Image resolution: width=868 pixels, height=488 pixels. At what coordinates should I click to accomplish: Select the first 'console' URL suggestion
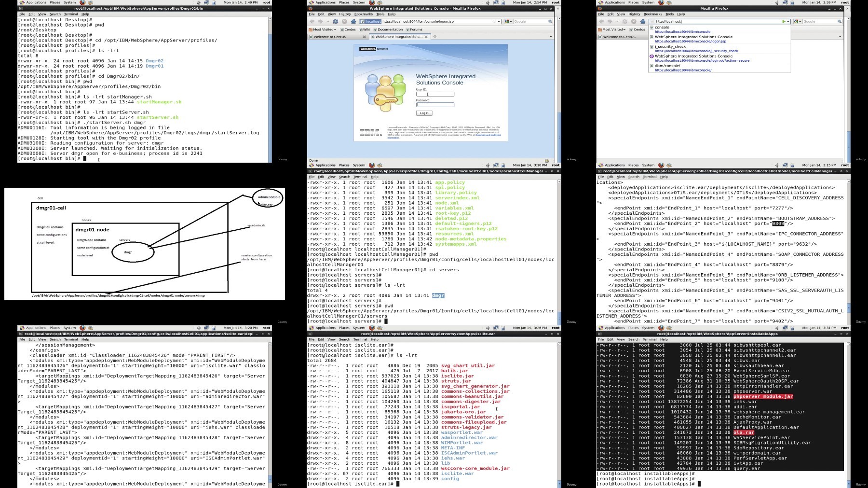click(719, 29)
